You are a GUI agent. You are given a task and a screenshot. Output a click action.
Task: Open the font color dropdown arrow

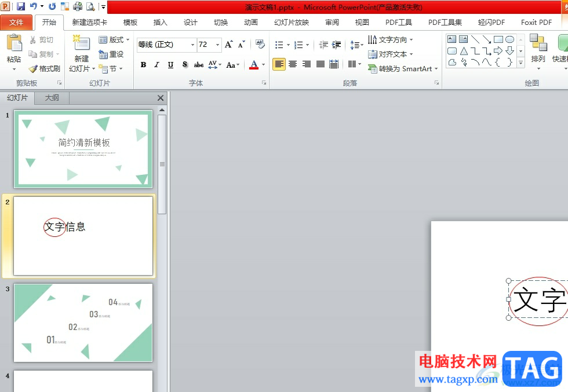pyautogui.click(x=263, y=65)
